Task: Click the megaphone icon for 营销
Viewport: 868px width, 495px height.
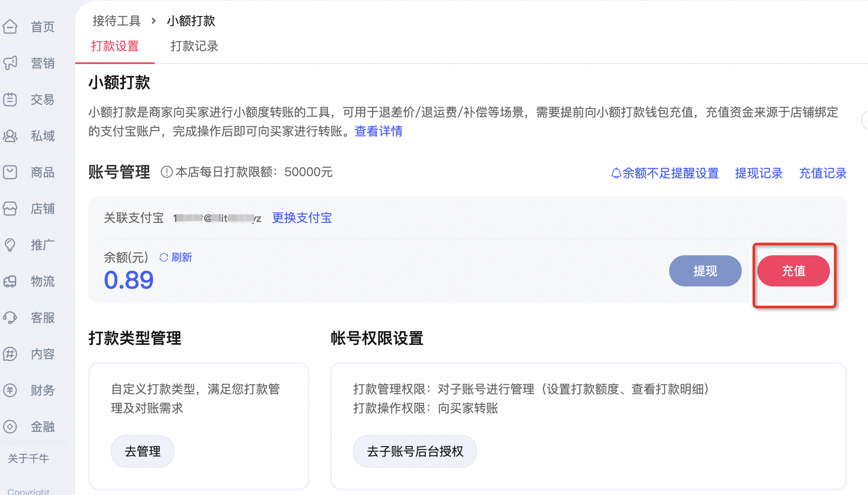Action: (10, 63)
